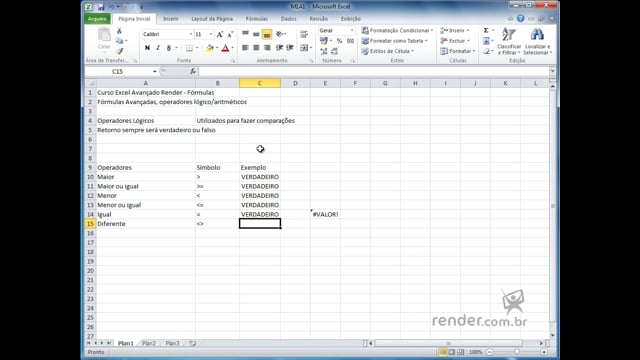
Task: Toggle bold formatting N
Action: (147, 48)
